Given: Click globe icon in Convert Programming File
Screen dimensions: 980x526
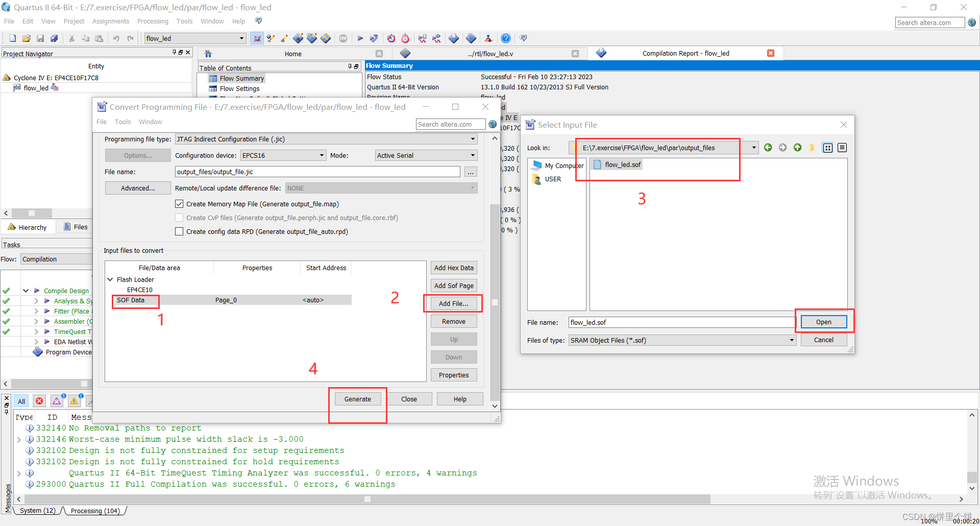Looking at the screenshot, I should 493,124.
